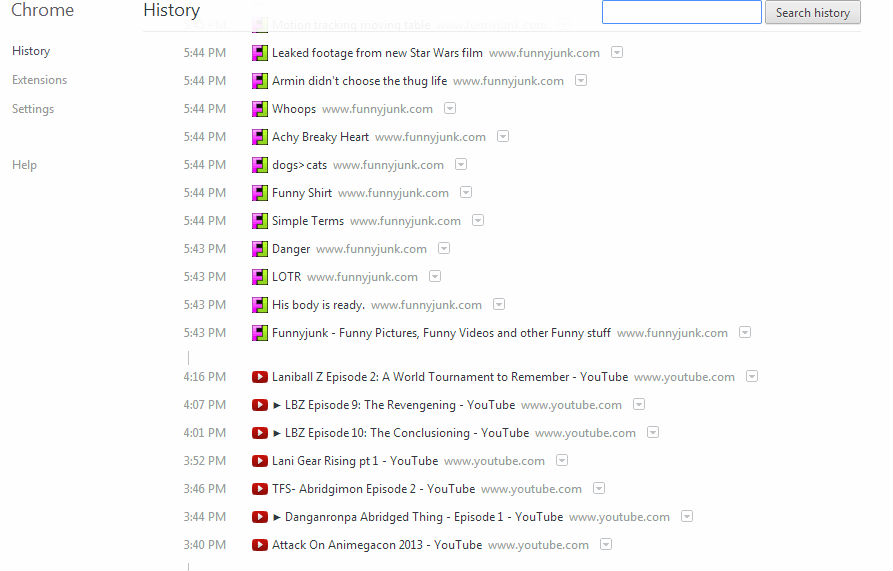The width and height of the screenshot is (893, 571).
Task: Open Help in the sidebar
Action: click(x=24, y=165)
